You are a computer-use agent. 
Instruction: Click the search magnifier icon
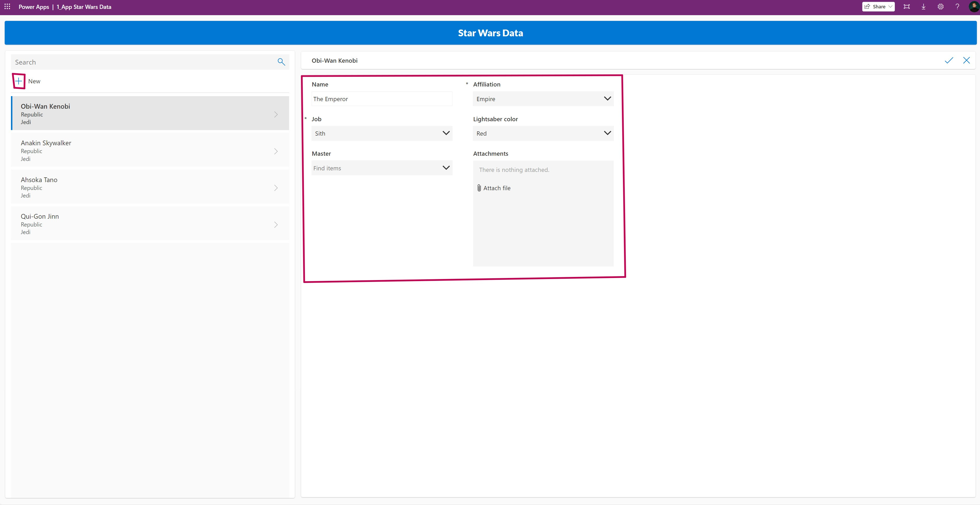(281, 62)
